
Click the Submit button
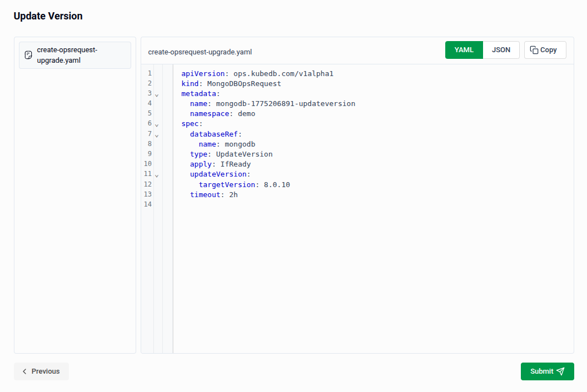pos(547,371)
